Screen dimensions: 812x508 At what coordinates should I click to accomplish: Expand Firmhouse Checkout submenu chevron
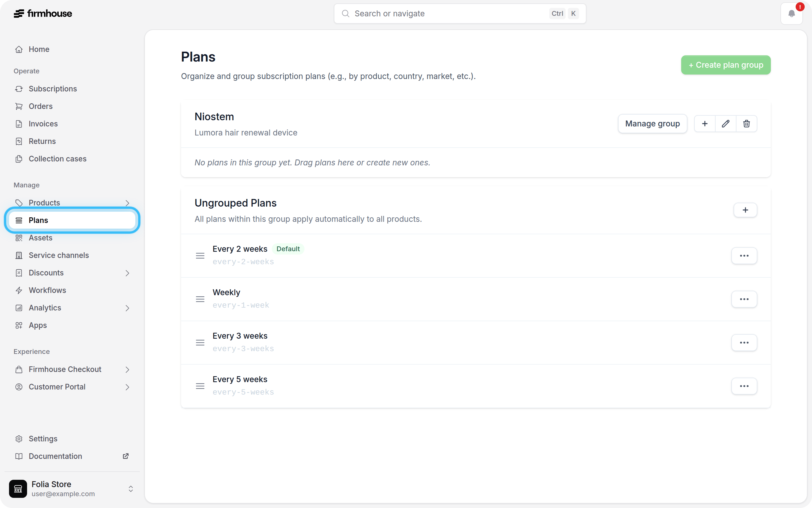(127, 370)
